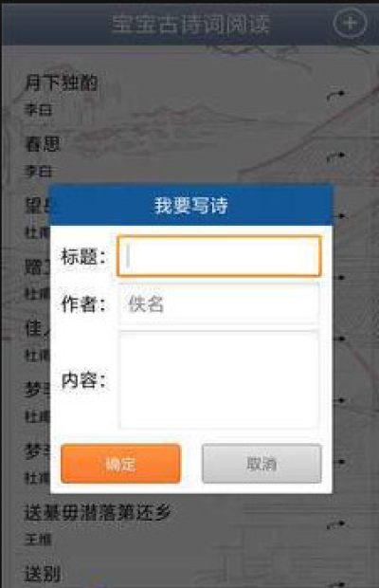379x588 pixels.
Task: Tap the share arrow beside 春思
Action: click(x=336, y=156)
